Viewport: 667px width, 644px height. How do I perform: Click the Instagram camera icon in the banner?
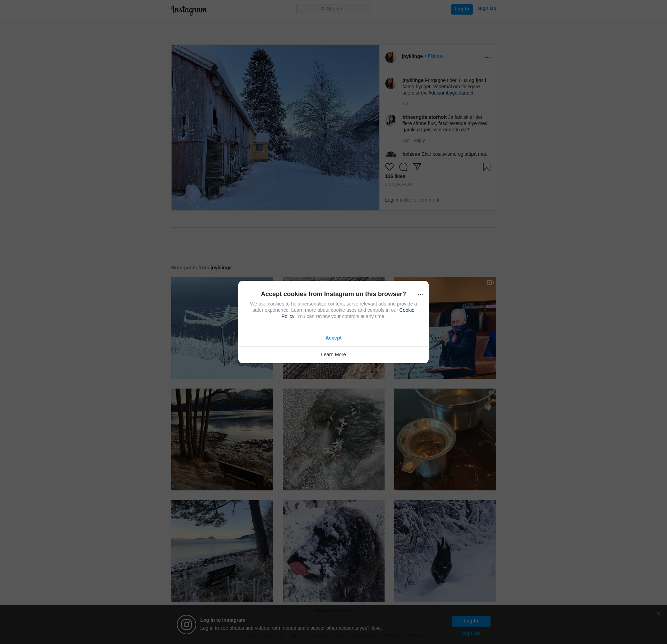tap(187, 625)
